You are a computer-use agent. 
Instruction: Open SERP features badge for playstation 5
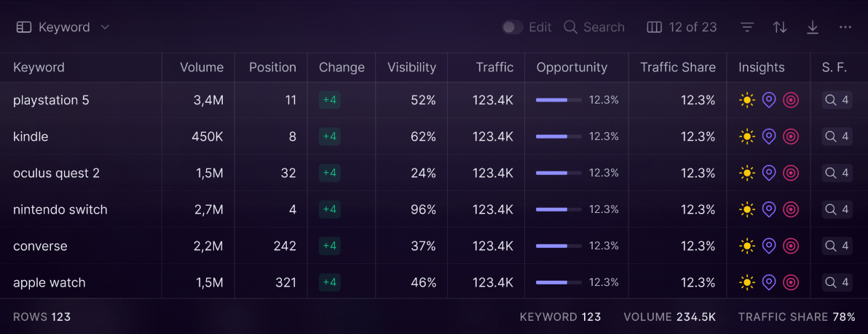[837, 100]
